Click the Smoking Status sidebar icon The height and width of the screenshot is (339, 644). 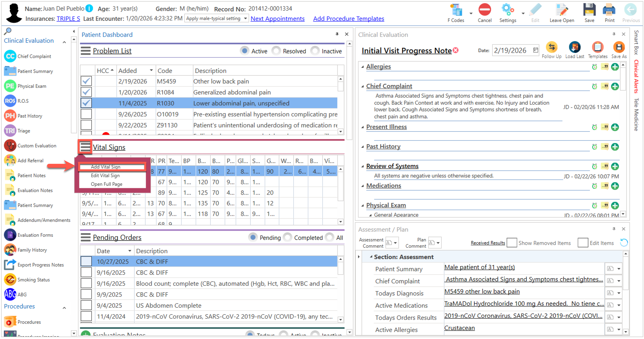click(10, 280)
